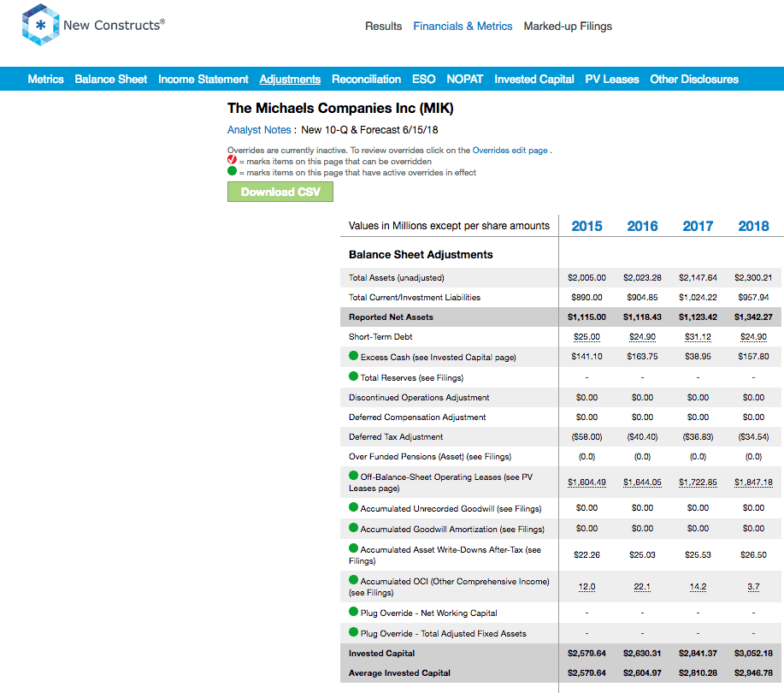Select 2018 Accumulated Asset Write-Downs value $26.50
Viewport: 784px width, 693px height.
(x=753, y=555)
